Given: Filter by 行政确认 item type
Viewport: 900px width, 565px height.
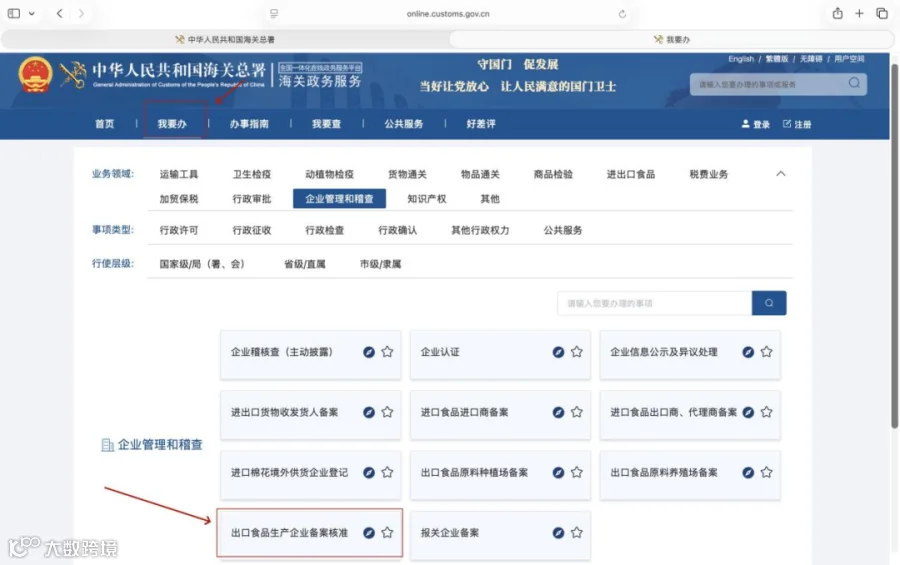Looking at the screenshot, I should coord(397,230).
